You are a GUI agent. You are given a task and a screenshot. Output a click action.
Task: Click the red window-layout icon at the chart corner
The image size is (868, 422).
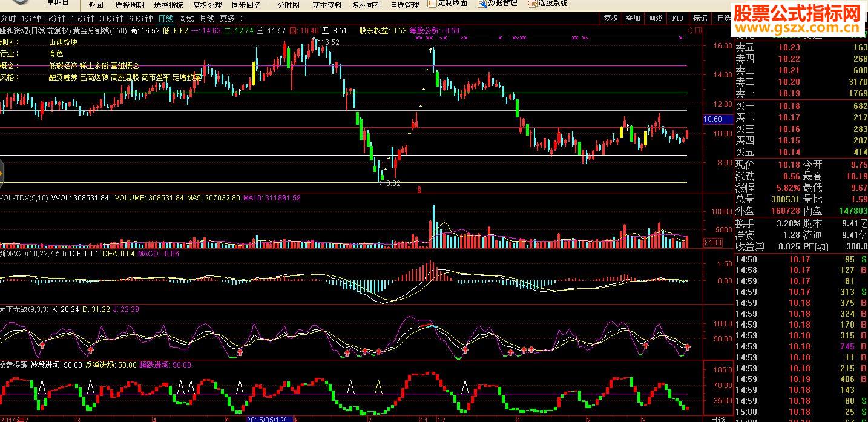(x=698, y=30)
